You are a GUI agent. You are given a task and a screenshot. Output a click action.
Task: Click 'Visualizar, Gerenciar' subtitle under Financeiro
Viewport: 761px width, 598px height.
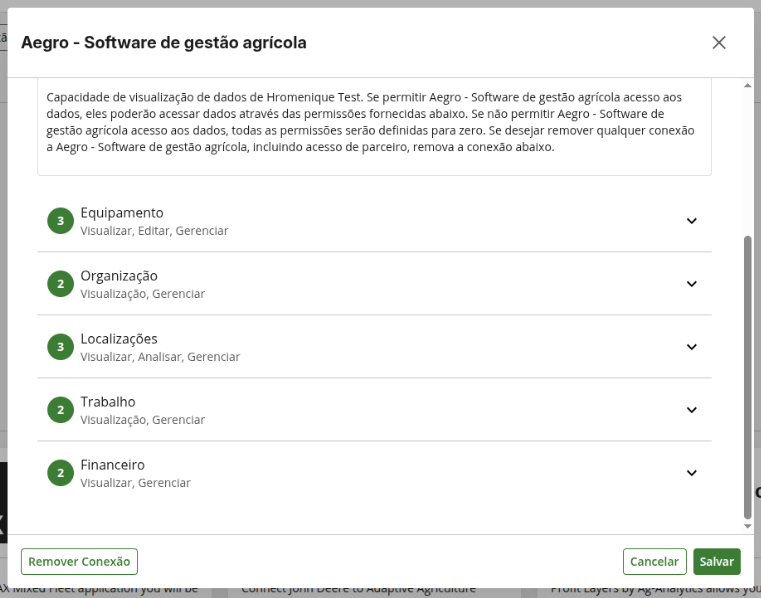point(135,483)
